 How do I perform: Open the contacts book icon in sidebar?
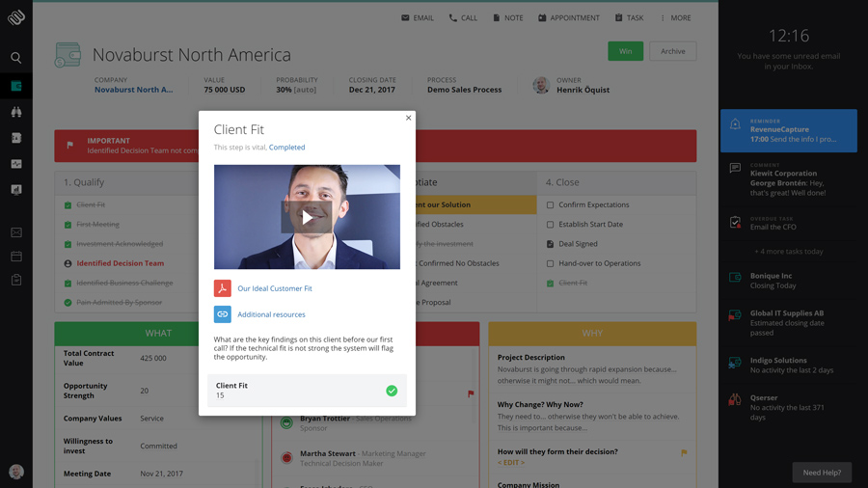click(16, 138)
